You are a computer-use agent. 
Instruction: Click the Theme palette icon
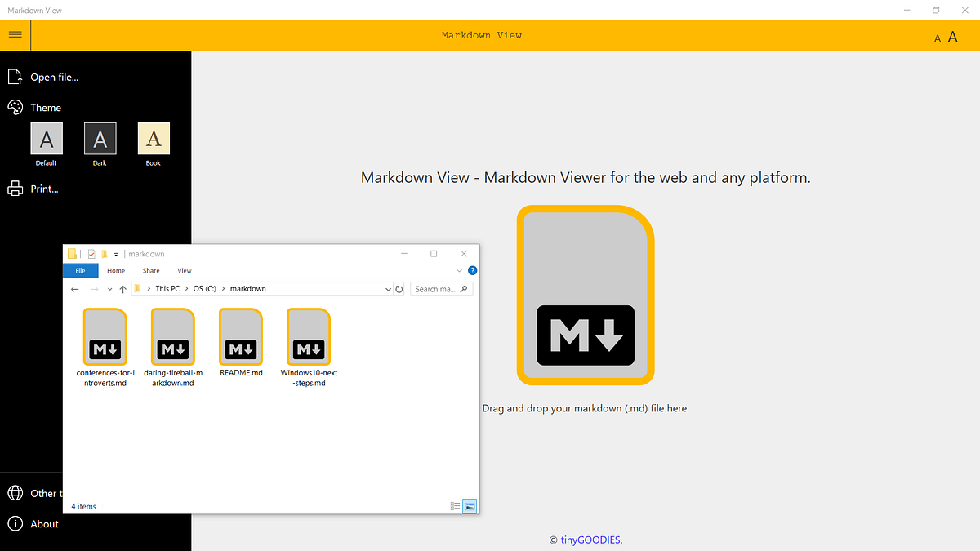point(14,107)
